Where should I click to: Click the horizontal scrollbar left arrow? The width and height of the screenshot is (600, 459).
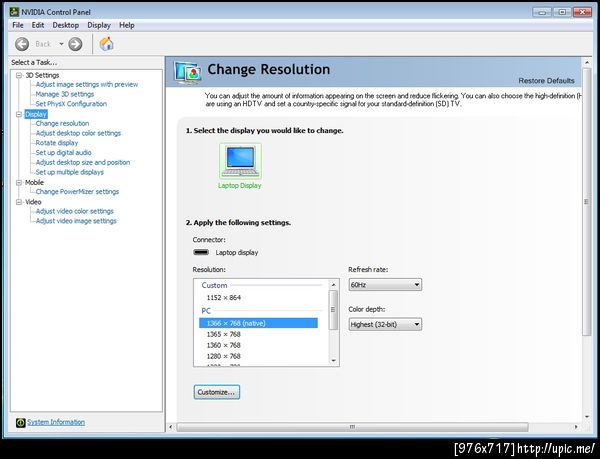tap(171, 427)
